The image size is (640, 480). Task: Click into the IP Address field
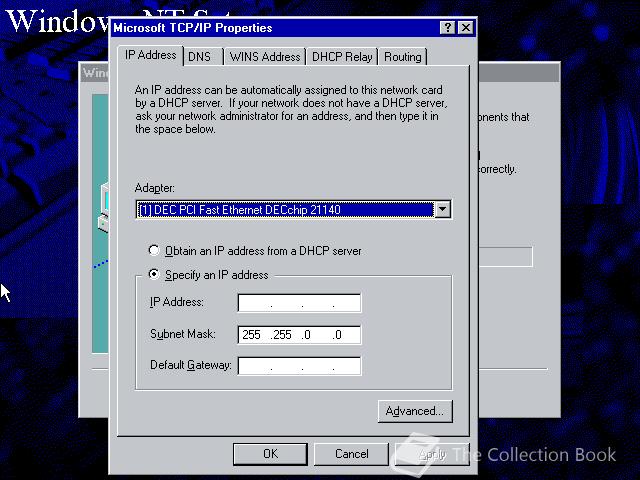pos(299,303)
